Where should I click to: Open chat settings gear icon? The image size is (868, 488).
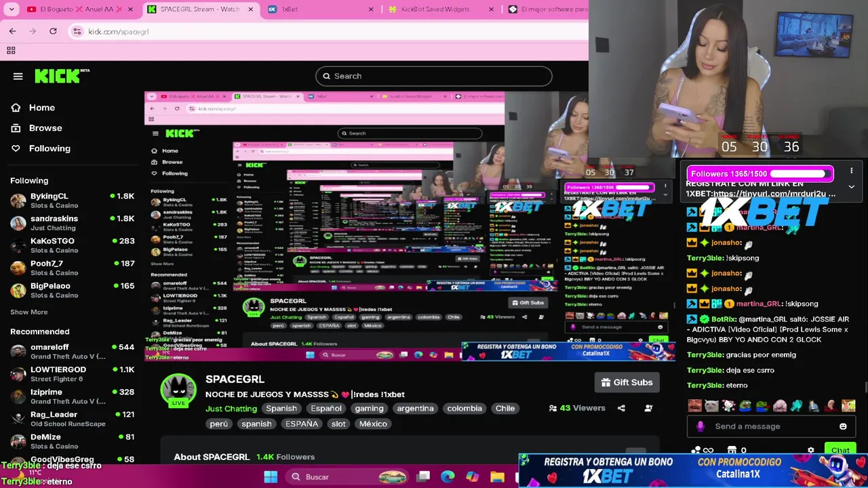(810, 450)
